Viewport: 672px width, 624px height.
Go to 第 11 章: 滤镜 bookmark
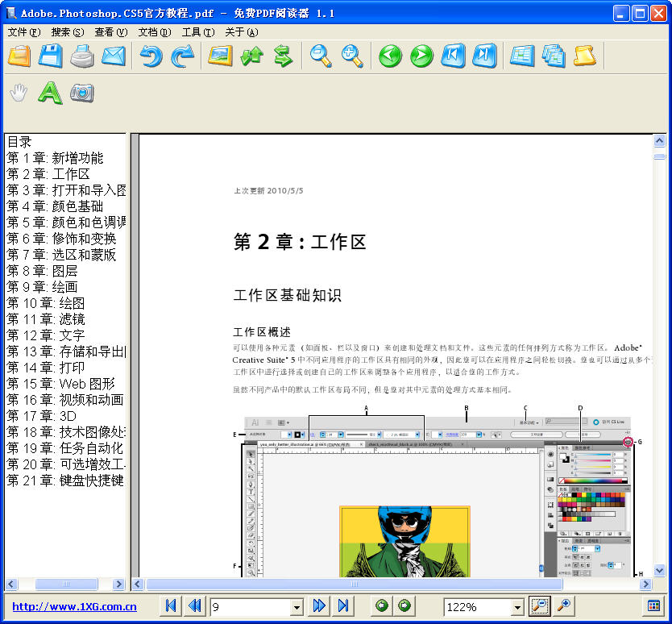click(x=46, y=319)
